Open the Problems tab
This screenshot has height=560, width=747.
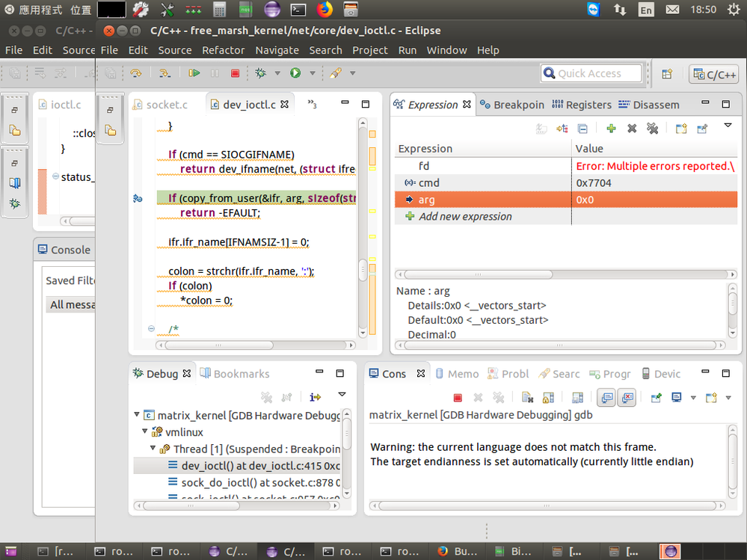(508, 375)
